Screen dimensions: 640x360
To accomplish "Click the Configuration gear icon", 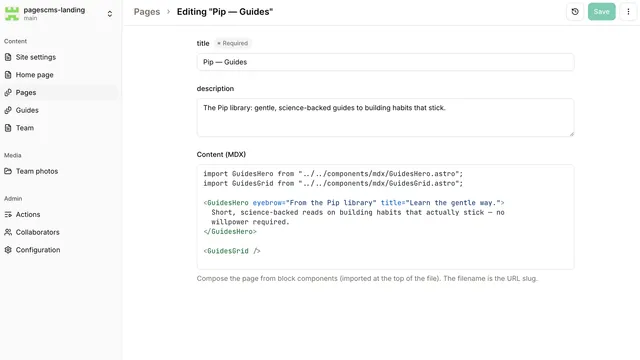I will 8,250.
